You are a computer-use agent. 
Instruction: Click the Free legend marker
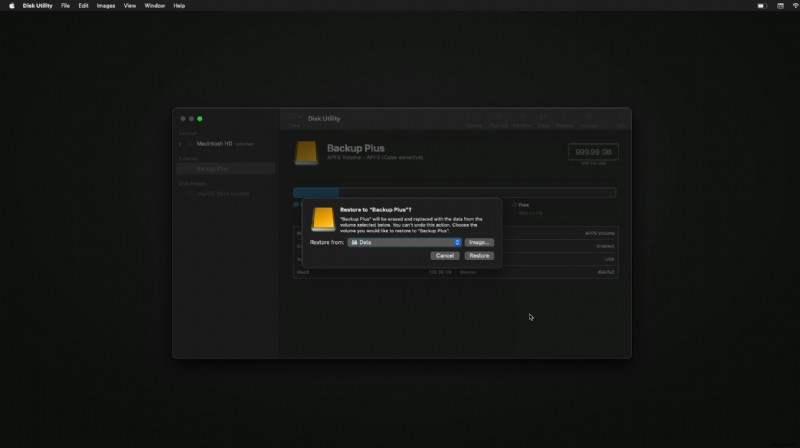click(x=514, y=205)
